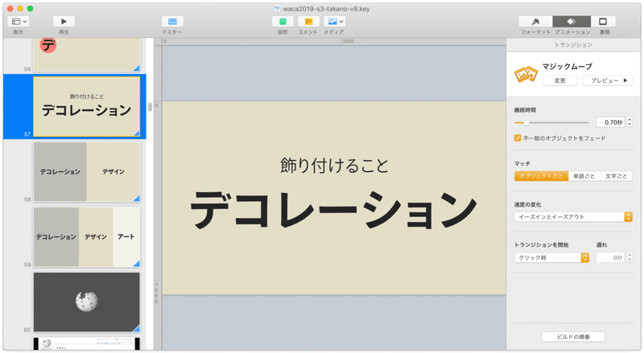Screen dimensions: 644x353
Task: Preview the transition (プレビュー)
Action: tap(607, 80)
